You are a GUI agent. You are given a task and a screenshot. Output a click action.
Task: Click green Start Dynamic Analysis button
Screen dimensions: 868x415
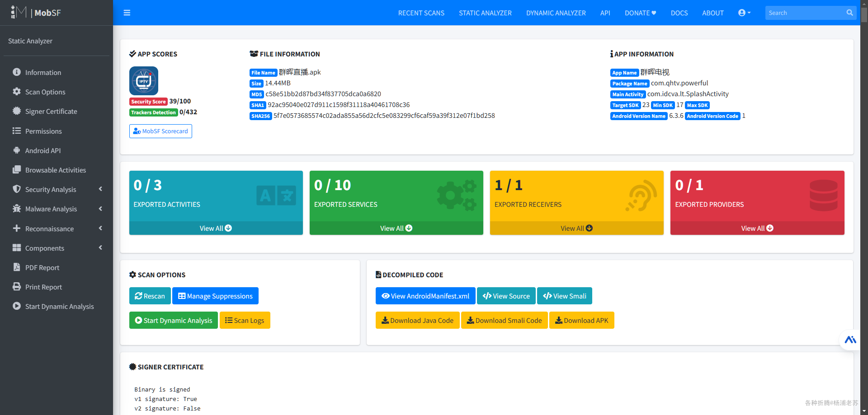tap(174, 320)
